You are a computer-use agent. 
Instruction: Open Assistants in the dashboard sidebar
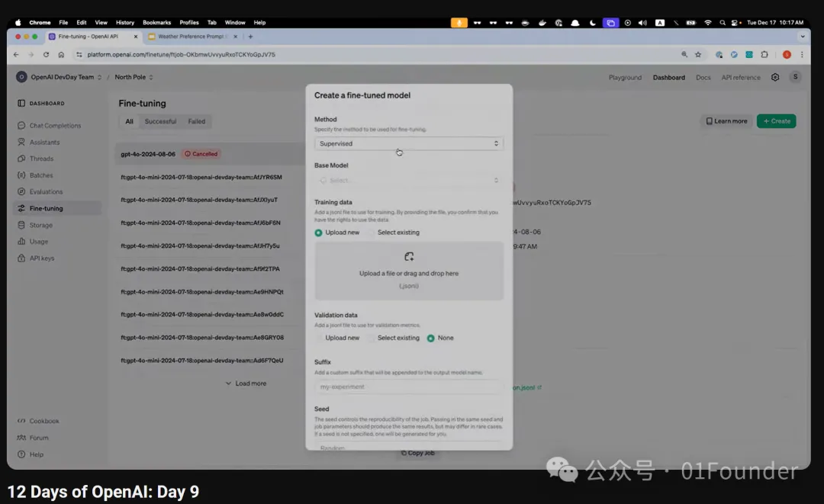39,143
